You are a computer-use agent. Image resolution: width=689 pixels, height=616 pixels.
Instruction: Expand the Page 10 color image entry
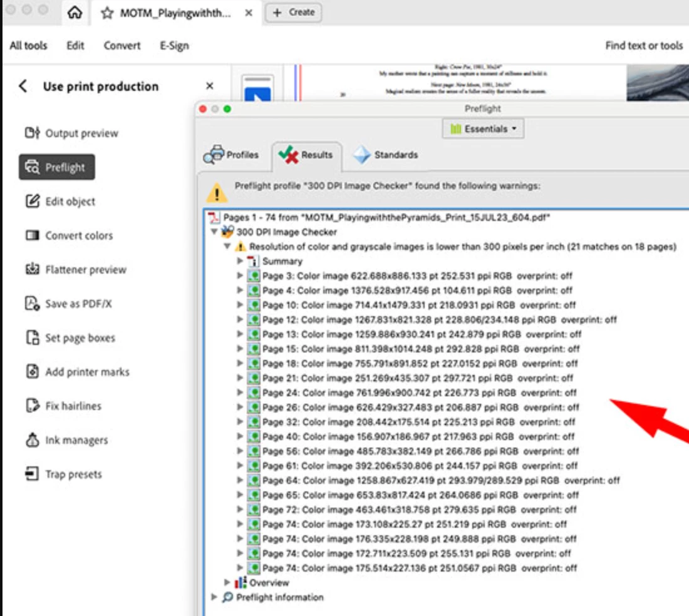240,305
